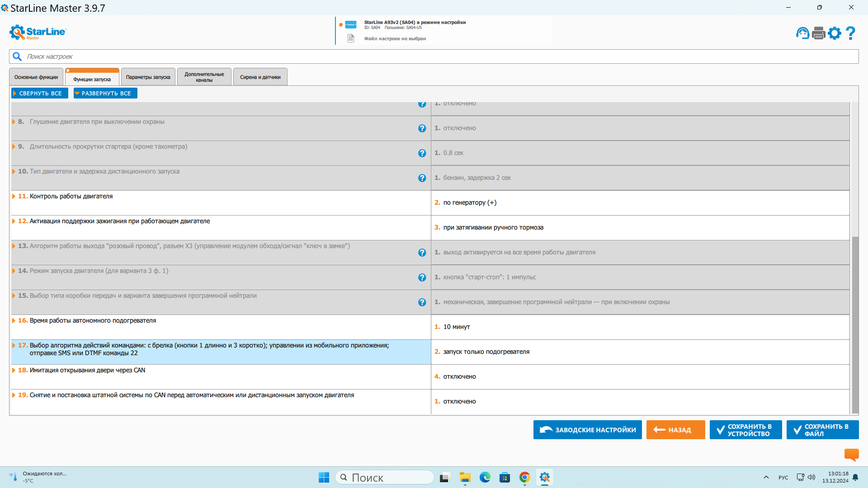This screenshot has width=868, height=488.
Task: Select value 'запуск только подогревателя'
Action: point(486,352)
